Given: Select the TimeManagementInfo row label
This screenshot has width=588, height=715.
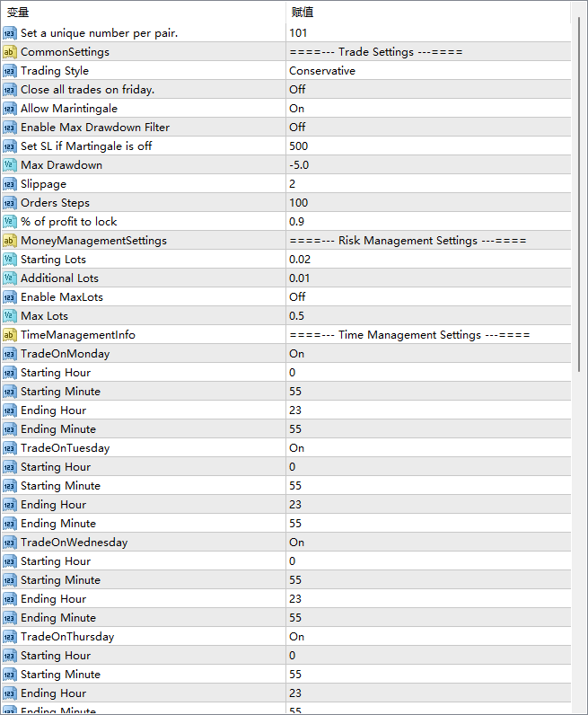Looking at the screenshot, I should (x=78, y=335).
